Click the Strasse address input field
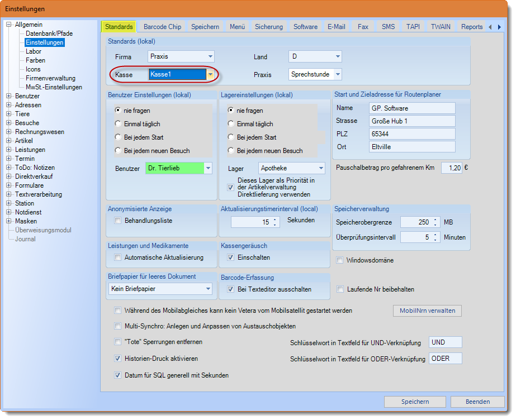 click(412, 121)
